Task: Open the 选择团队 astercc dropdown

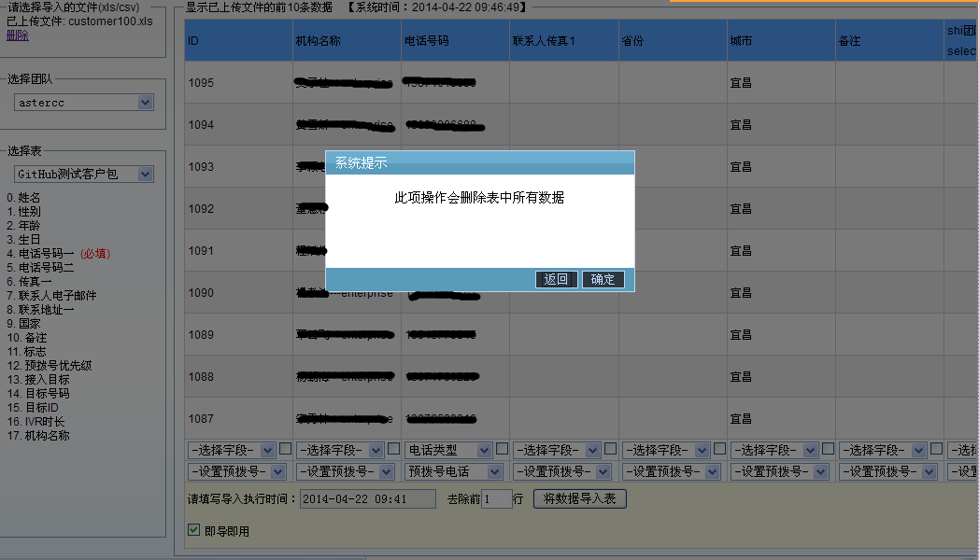Action: [85, 103]
